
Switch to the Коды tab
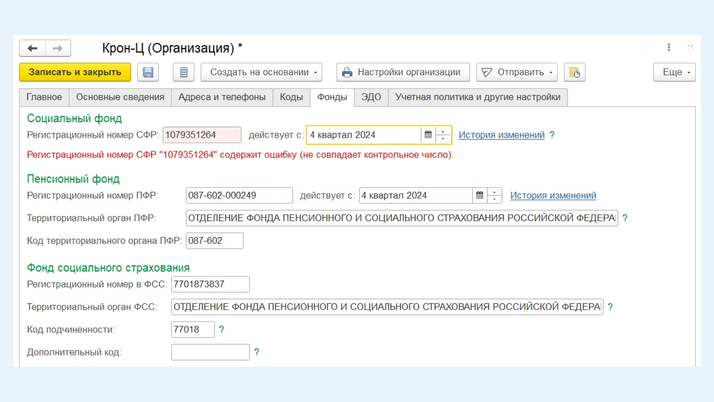pyautogui.click(x=291, y=97)
